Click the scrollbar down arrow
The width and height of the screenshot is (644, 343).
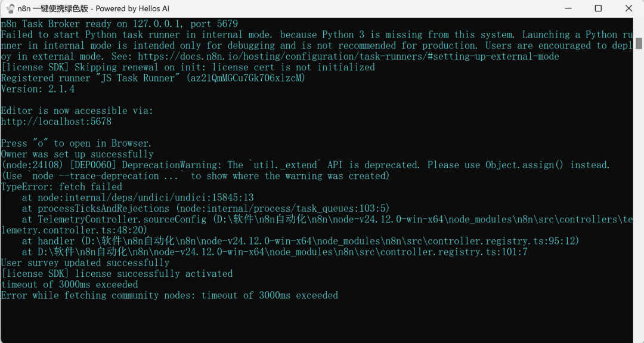point(639,338)
